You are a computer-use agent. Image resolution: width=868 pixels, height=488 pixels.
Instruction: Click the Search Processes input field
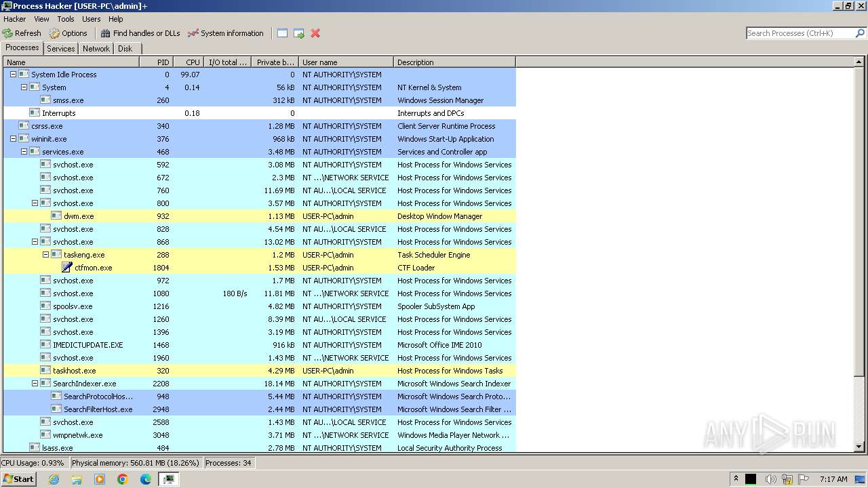(x=800, y=33)
